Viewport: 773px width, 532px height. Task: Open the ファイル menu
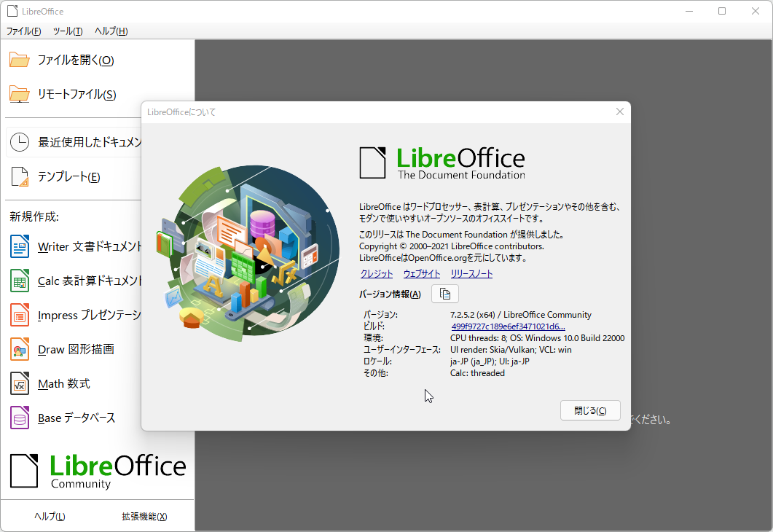coord(23,31)
